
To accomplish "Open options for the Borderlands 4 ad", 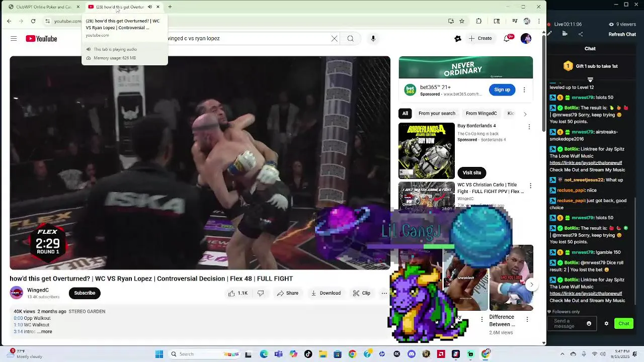I will tap(529, 127).
